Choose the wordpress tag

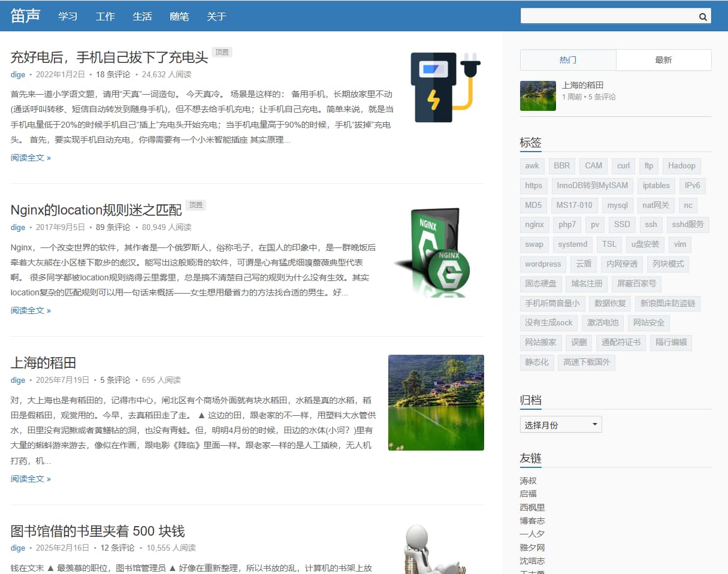coord(543,264)
